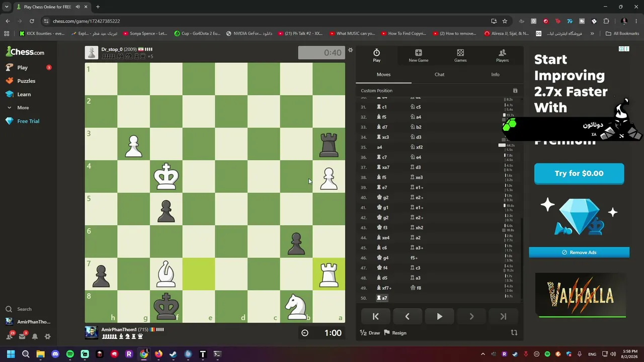
Task: Jump to the last move
Action: (503, 316)
